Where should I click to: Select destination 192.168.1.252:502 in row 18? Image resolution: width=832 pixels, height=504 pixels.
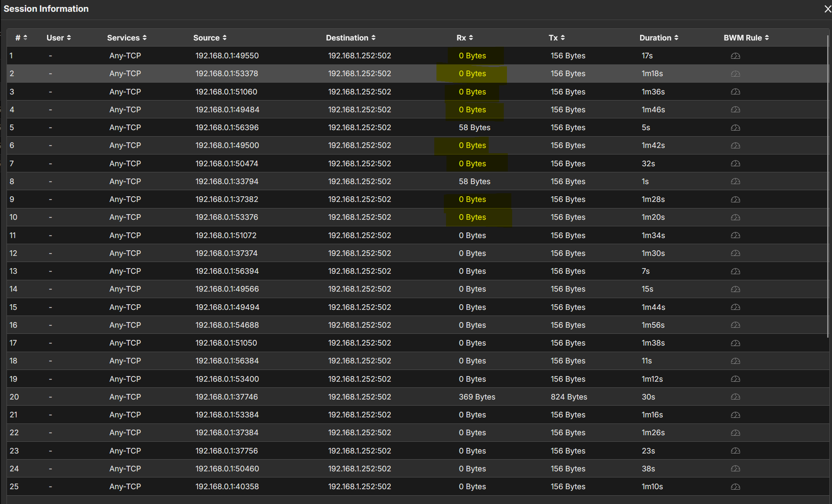[x=360, y=361]
